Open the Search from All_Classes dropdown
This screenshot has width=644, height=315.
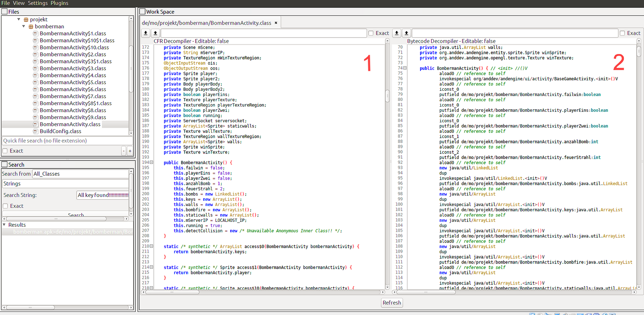coord(81,174)
